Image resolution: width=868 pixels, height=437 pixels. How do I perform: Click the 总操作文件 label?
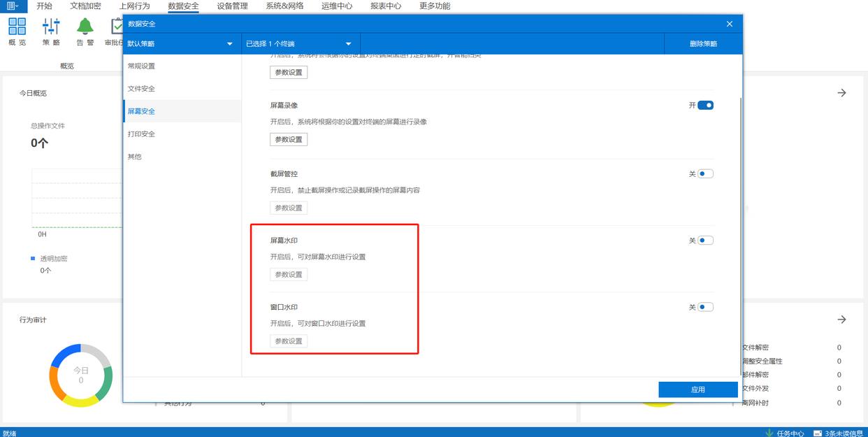(48, 126)
